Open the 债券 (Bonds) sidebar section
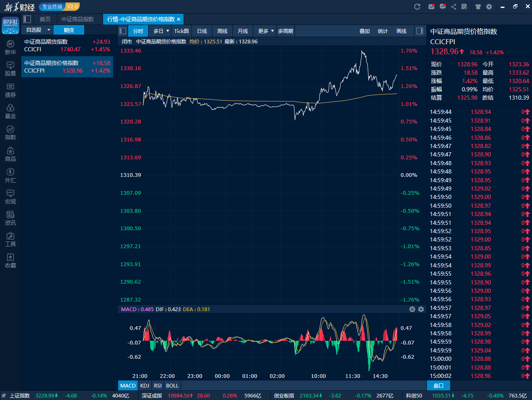 10,90
